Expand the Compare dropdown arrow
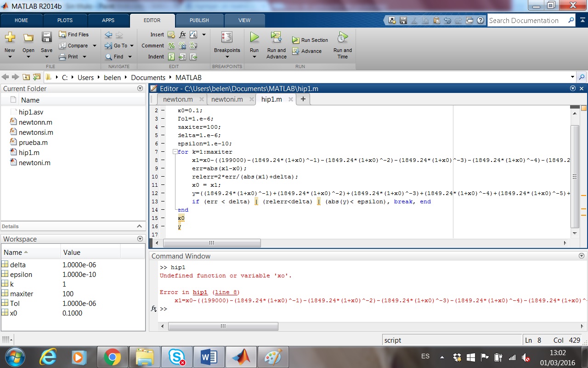This screenshot has height=368, width=588. point(95,46)
